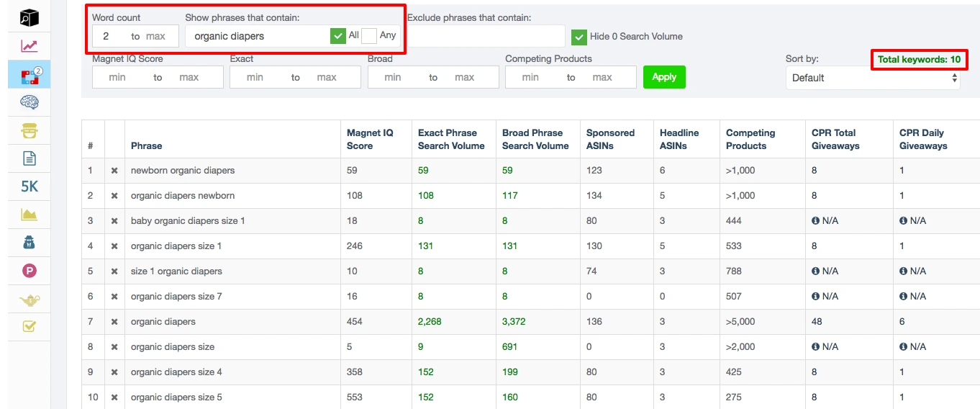
Task: Toggle 'Hide 0 Search Volume' checkbox
Action: [579, 37]
